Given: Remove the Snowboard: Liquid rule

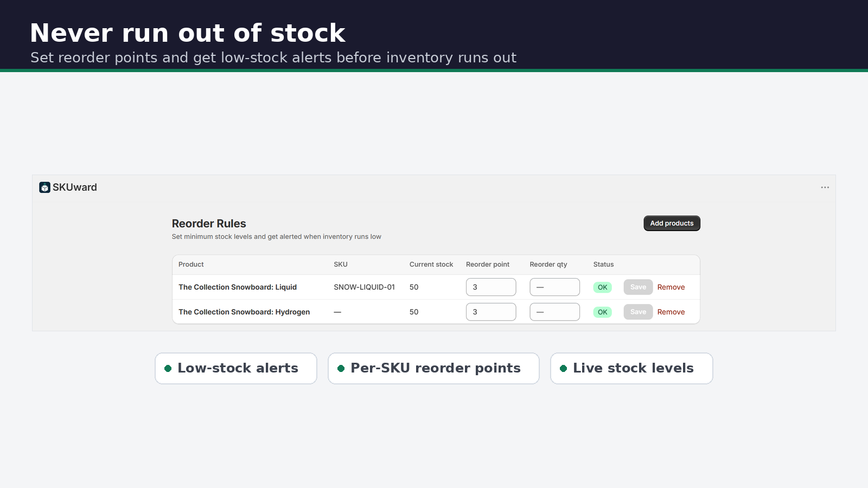Looking at the screenshot, I should [671, 287].
